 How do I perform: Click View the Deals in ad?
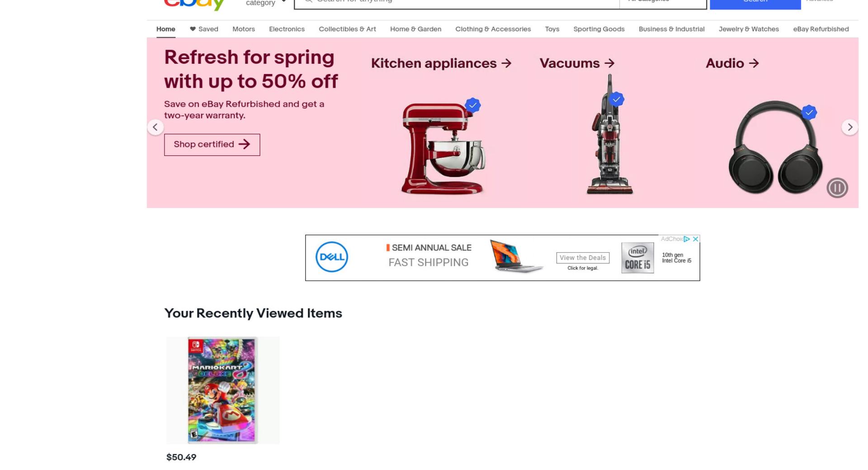[x=583, y=258]
